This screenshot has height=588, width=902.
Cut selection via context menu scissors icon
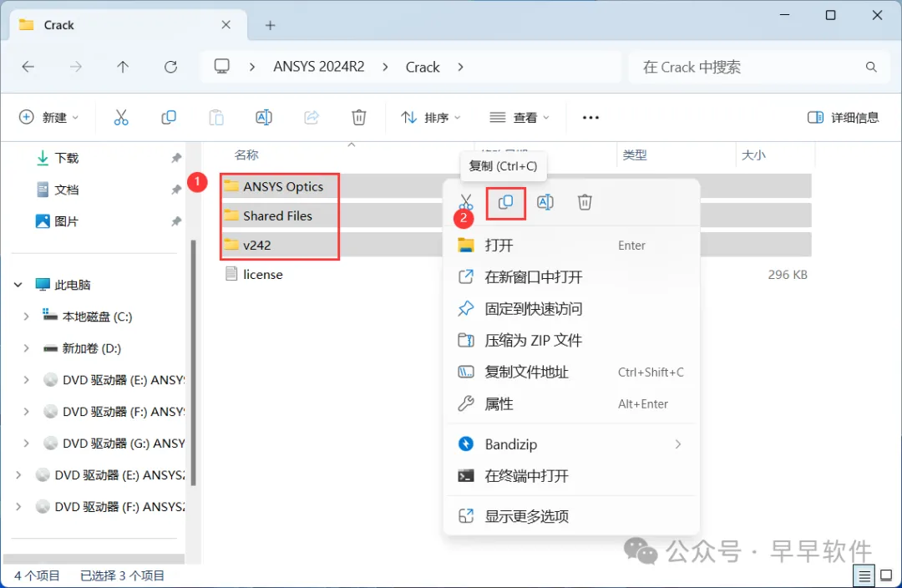pyautogui.click(x=466, y=201)
